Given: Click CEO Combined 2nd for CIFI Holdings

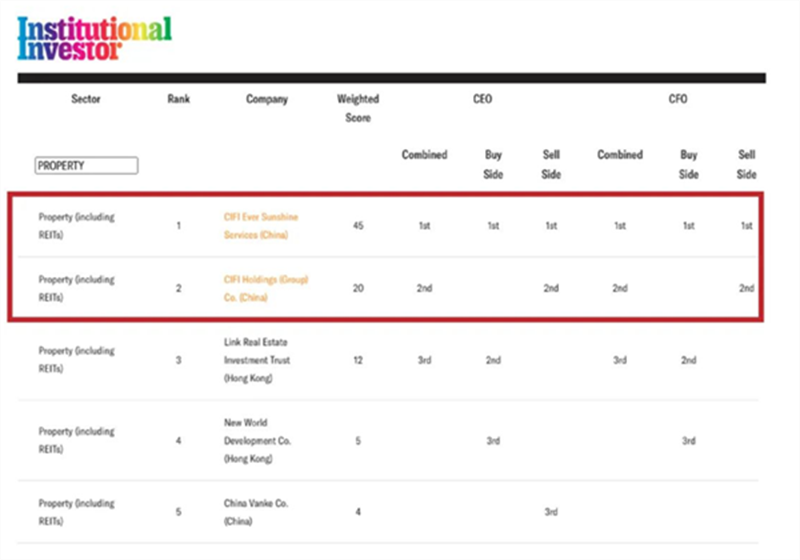Looking at the screenshot, I should 424,288.
